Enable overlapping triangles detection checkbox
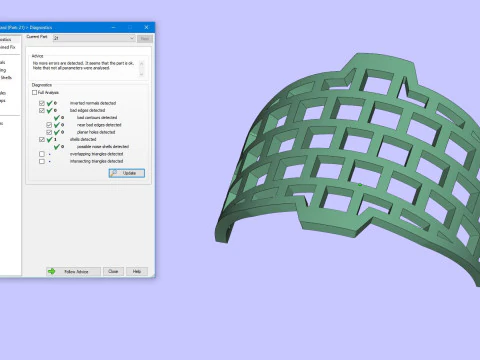Viewport: 480px width, 360px height. pyautogui.click(x=42, y=154)
